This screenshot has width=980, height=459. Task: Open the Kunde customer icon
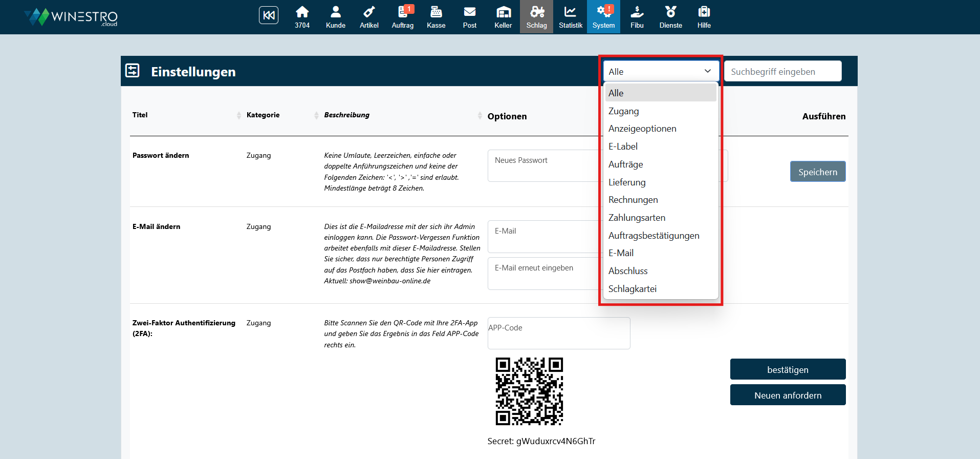335,17
